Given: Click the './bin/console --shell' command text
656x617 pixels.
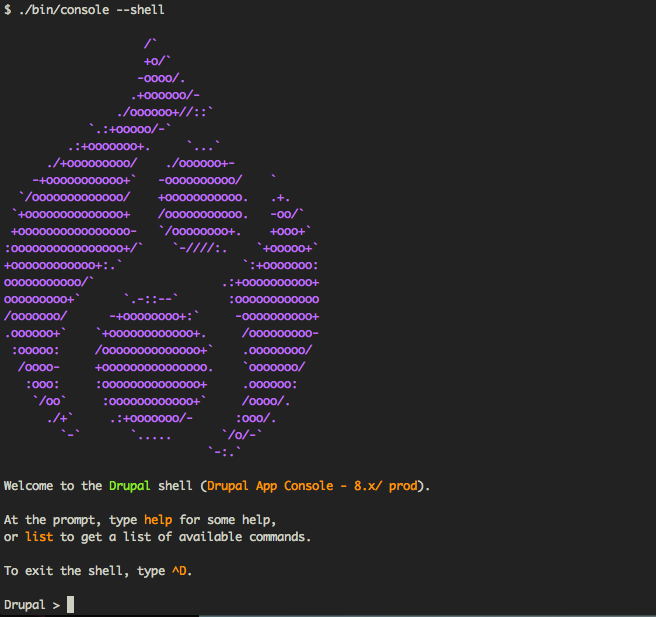Looking at the screenshot, I should 92,10.
